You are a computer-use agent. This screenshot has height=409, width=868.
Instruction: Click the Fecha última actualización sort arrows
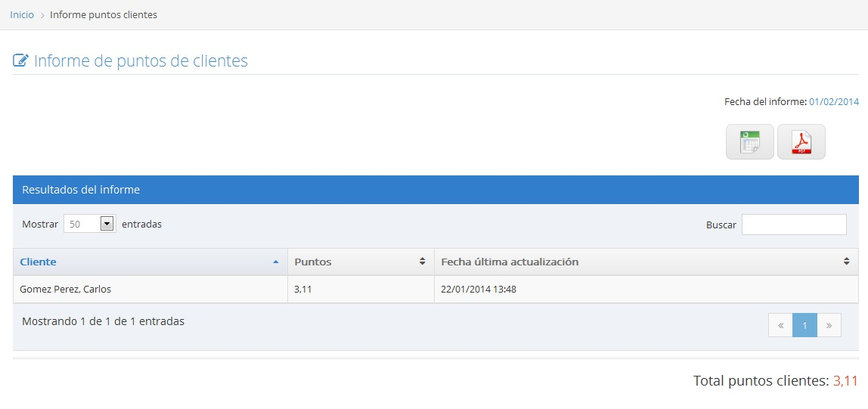[846, 262]
